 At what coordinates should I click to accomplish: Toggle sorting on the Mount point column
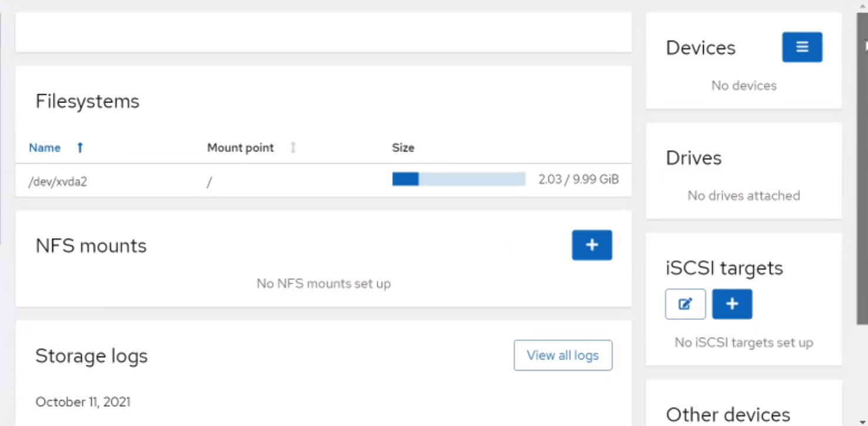click(240, 148)
